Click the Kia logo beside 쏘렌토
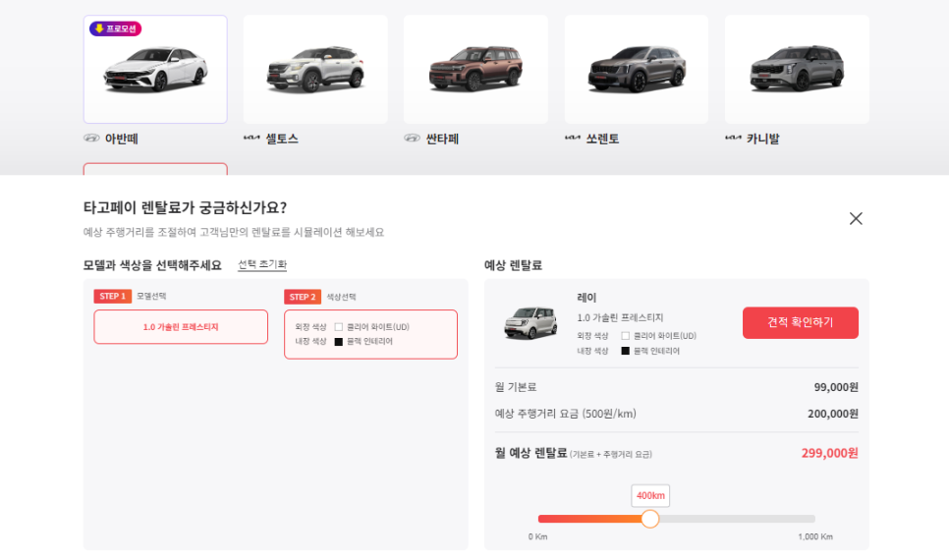The width and height of the screenshot is (949, 560). point(573,139)
